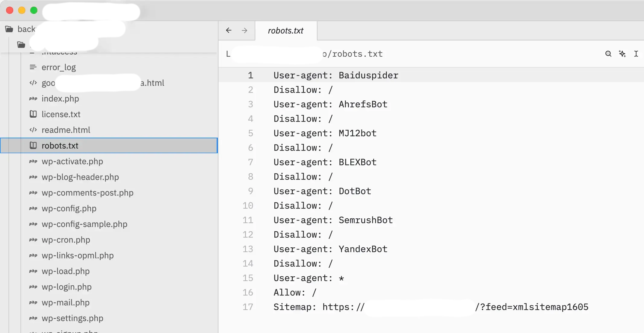Click the php icon beside wp-cron.php
Image resolution: width=644 pixels, height=333 pixels.
pyautogui.click(x=33, y=240)
